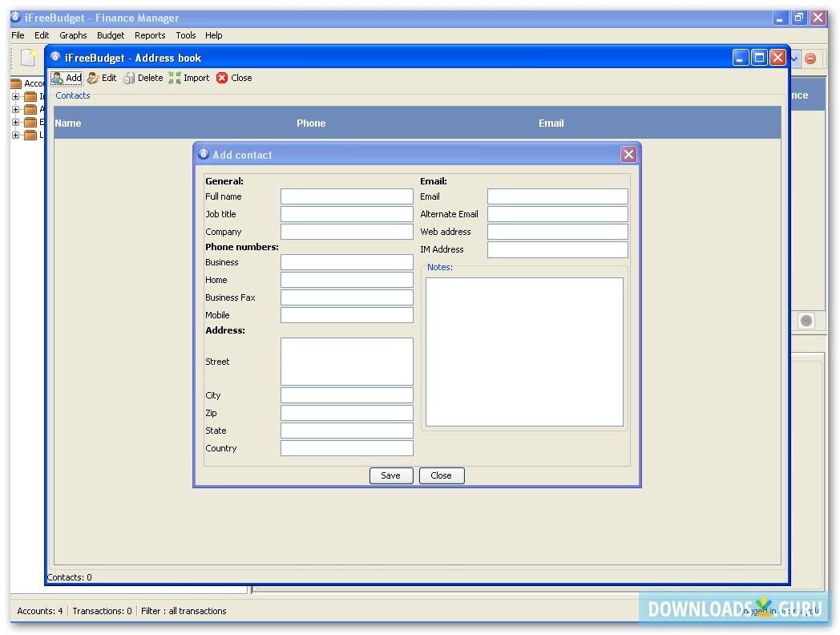Click the Business Fax input field

click(346, 298)
